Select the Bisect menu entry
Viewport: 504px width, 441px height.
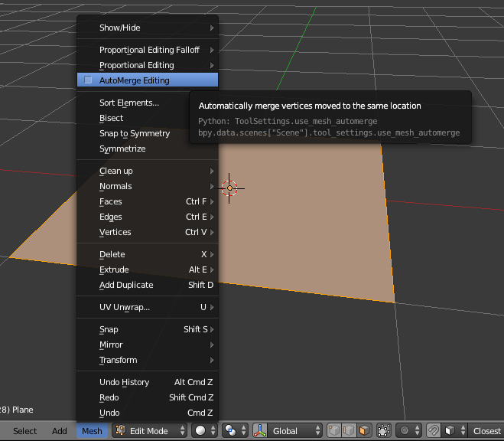[x=148, y=118]
